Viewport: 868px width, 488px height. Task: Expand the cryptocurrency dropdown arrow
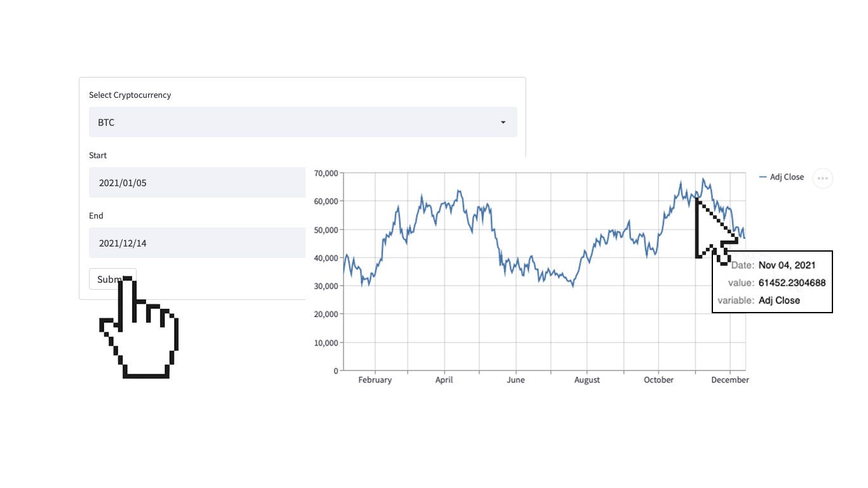[x=503, y=122]
